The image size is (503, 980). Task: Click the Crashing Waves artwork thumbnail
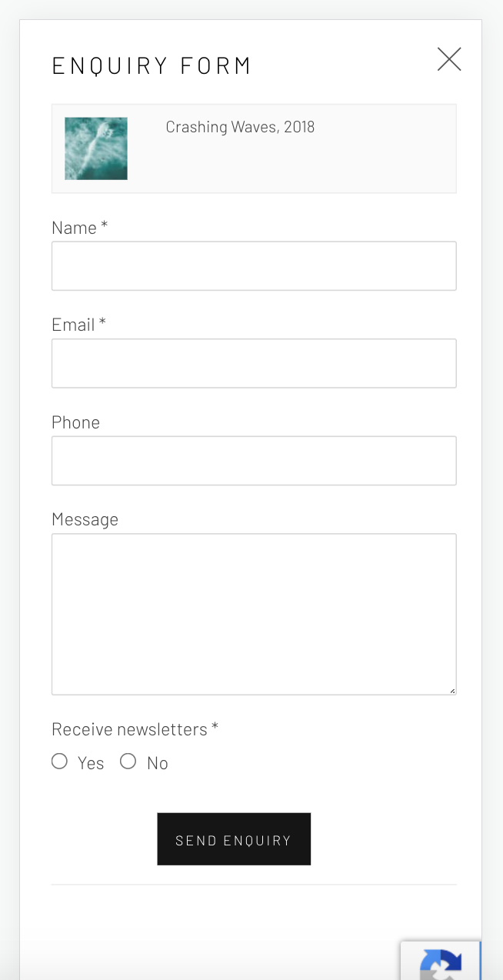pos(96,148)
